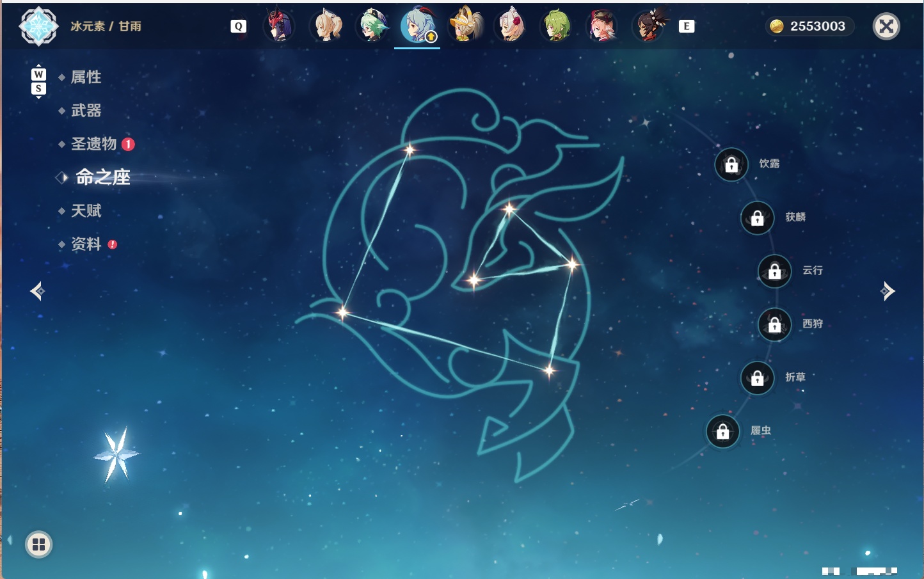This screenshot has height=579, width=924.
Task: Select the teal-haired character with glasses
Action: pyautogui.click(x=372, y=26)
